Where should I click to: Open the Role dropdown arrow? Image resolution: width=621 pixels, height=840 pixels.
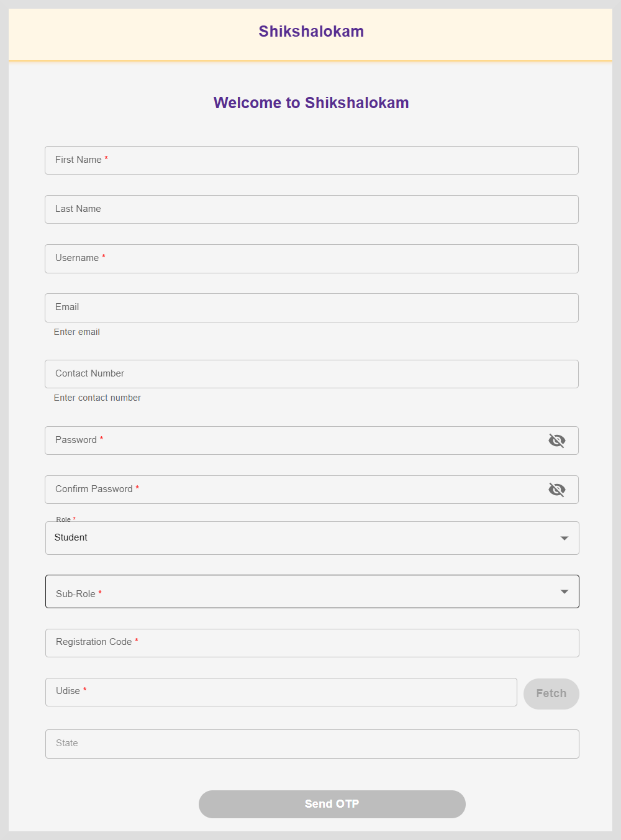coord(564,538)
